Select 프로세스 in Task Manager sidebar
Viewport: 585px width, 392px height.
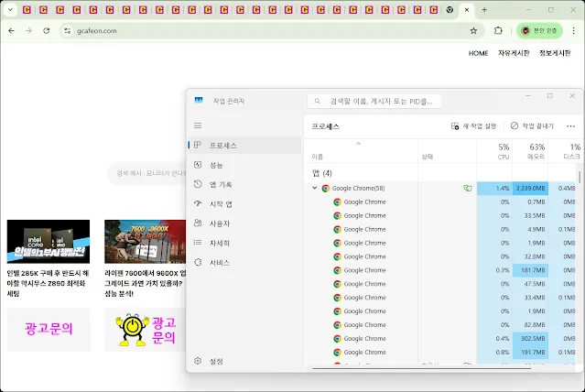244,146
